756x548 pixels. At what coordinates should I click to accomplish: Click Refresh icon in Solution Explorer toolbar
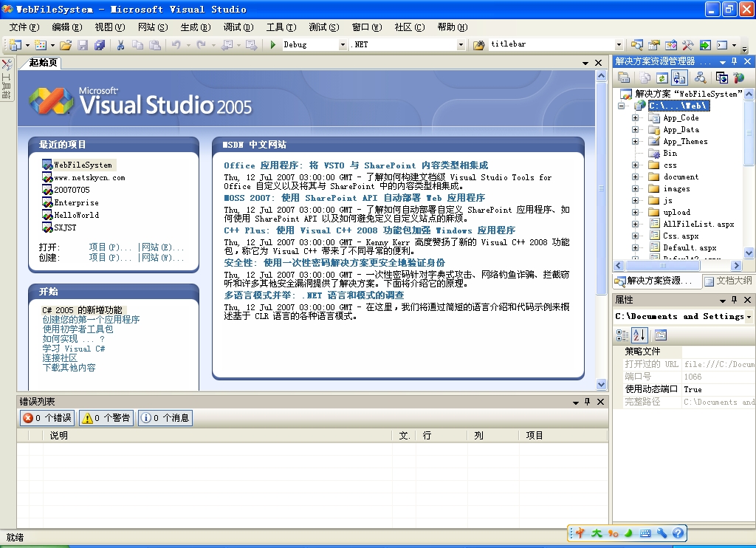(662, 78)
